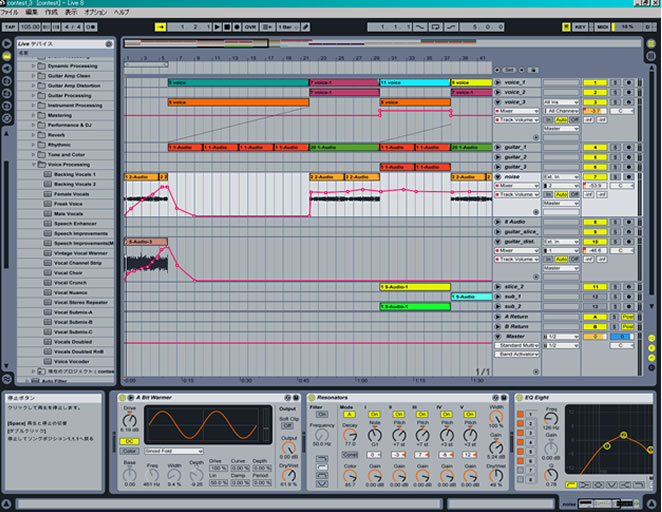Select the Backing Vocals 1 preset
Image resolution: width=662 pixels, height=512 pixels.
click(75, 174)
